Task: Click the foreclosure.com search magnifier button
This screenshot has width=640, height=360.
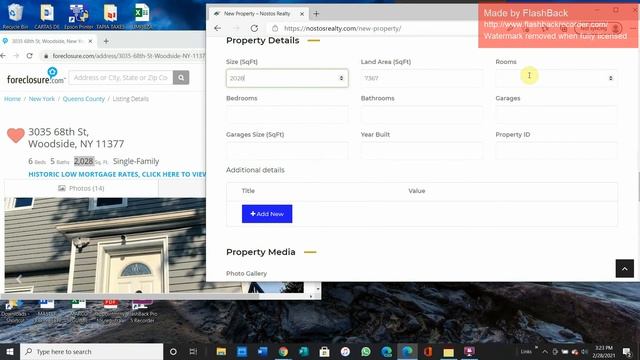Action: click(x=181, y=78)
